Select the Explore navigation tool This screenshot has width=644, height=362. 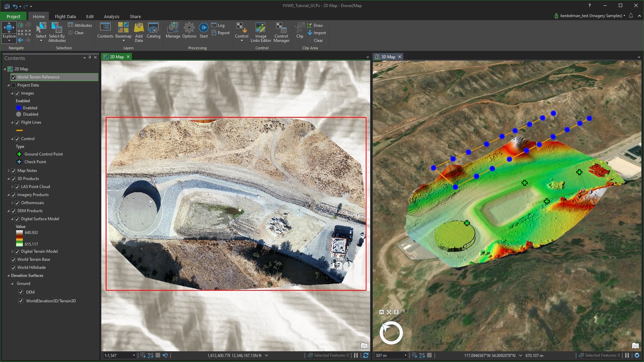(x=9, y=28)
